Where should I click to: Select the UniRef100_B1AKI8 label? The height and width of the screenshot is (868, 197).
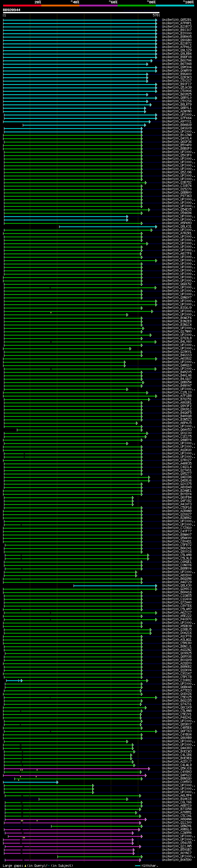177,799
